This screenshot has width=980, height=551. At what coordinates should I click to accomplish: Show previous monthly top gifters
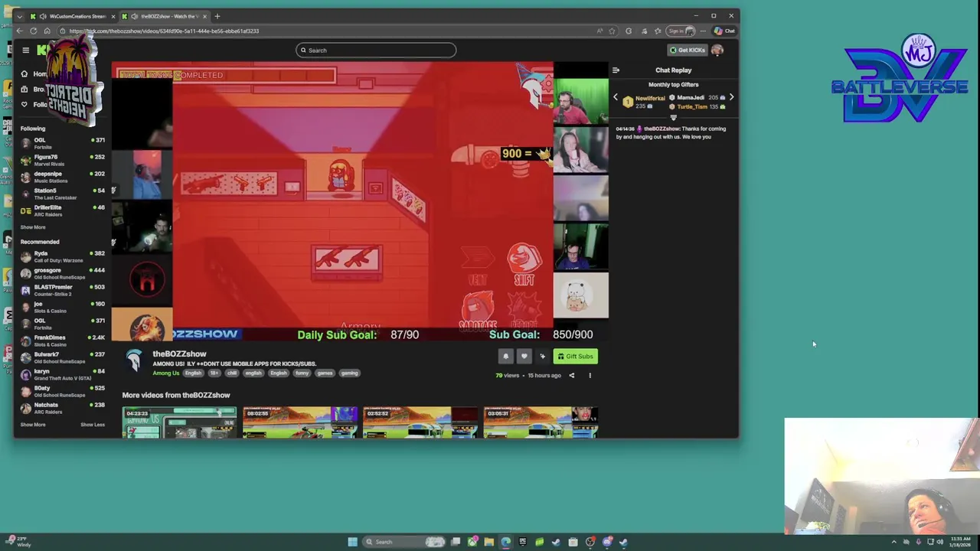click(616, 97)
